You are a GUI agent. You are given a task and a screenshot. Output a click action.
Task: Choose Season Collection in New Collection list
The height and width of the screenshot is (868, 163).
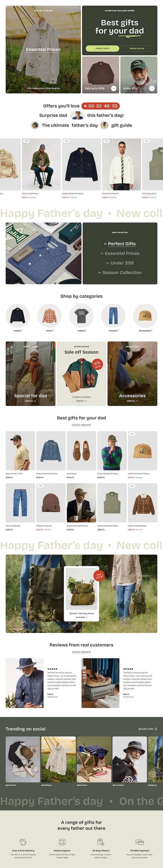coord(122,273)
